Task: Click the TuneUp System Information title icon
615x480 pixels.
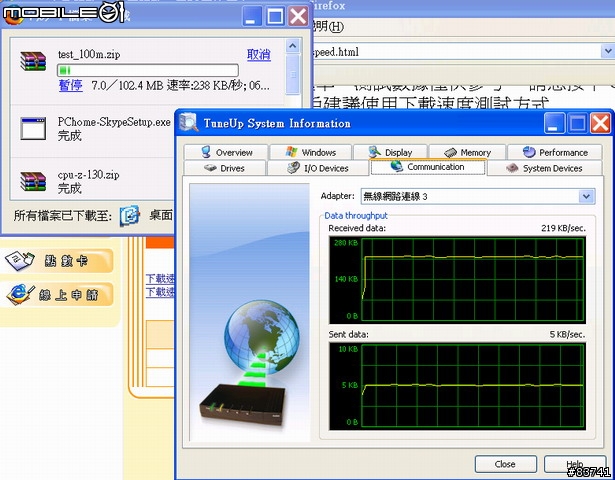Action: click(188, 122)
